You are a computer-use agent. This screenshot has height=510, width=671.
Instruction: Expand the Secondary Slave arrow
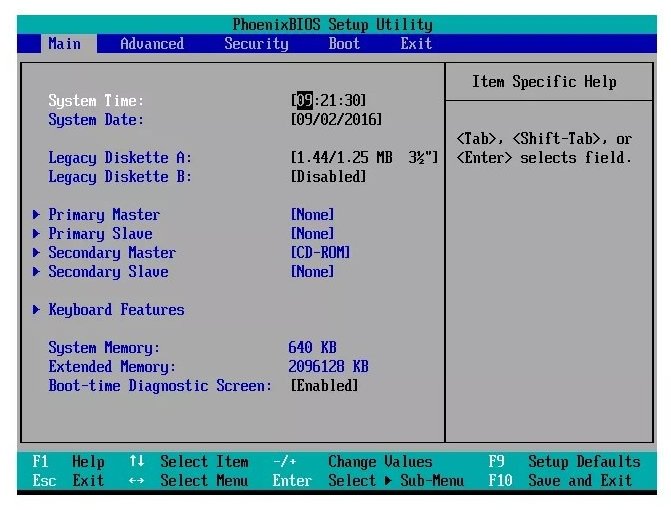click(x=36, y=271)
